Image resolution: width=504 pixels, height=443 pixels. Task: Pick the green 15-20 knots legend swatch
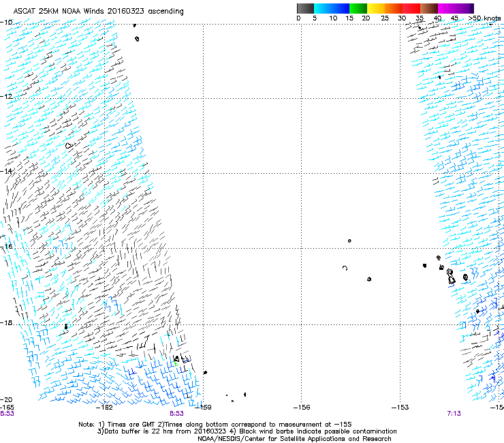click(x=358, y=8)
